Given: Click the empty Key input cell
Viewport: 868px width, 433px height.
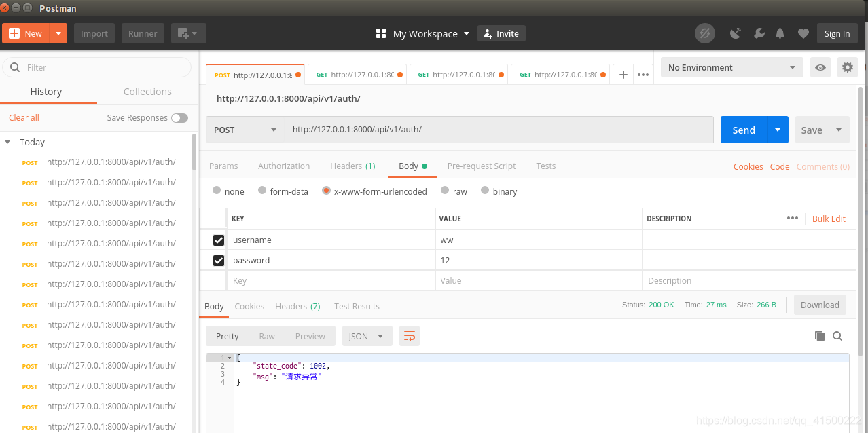Looking at the screenshot, I should (x=331, y=280).
